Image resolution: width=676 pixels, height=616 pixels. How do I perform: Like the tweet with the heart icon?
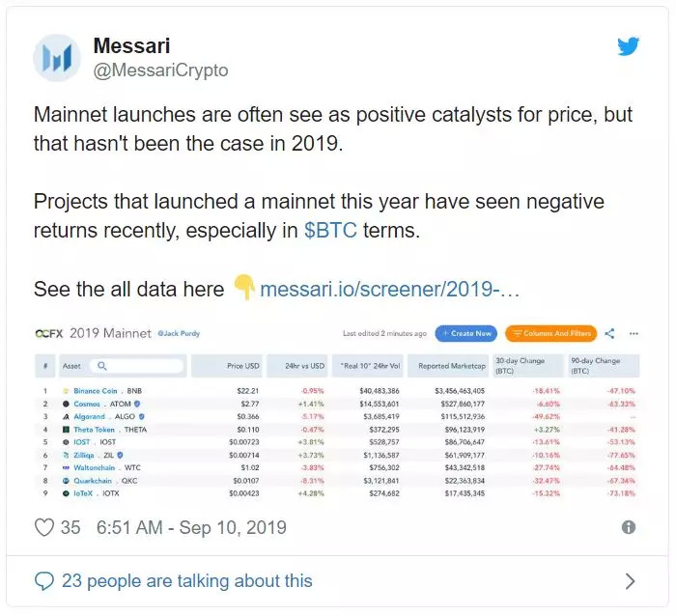[44, 527]
